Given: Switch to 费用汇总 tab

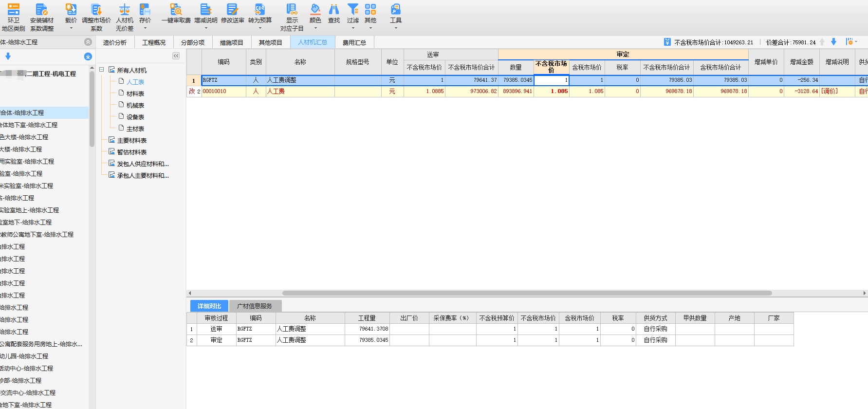Looking at the screenshot, I should click(x=354, y=42).
